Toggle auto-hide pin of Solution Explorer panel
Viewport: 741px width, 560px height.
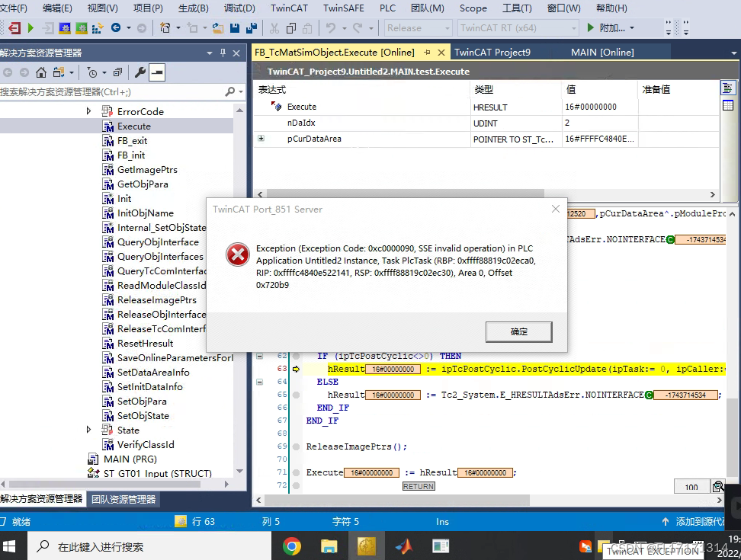click(x=223, y=53)
